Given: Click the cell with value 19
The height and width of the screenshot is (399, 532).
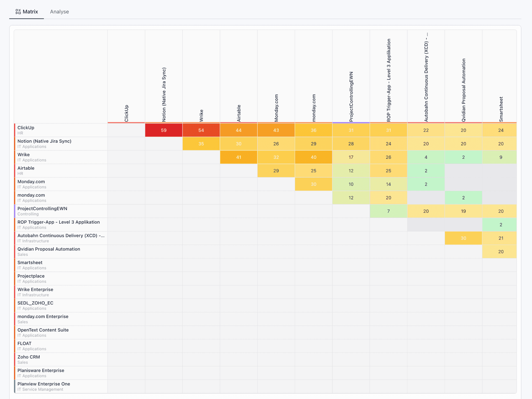Looking at the screenshot, I should tap(463, 211).
